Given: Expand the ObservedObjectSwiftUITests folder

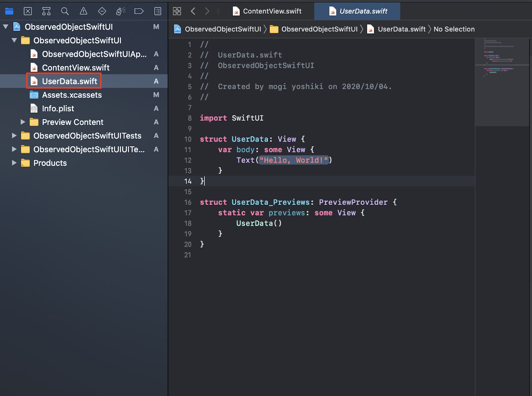Looking at the screenshot, I should pos(14,136).
